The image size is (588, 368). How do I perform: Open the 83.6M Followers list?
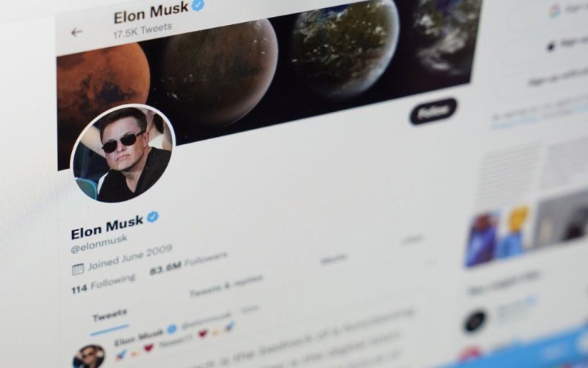tap(188, 263)
